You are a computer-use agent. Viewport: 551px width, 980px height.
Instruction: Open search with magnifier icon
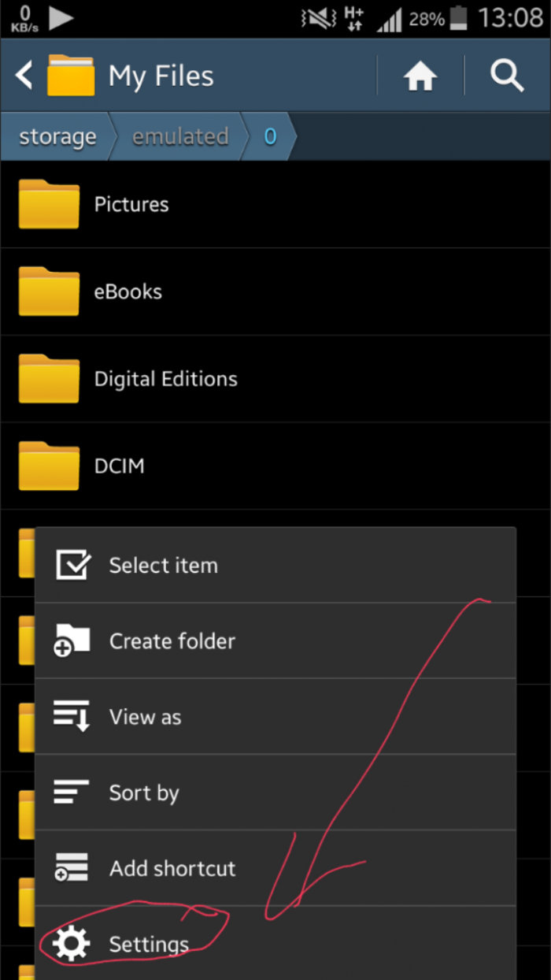(507, 76)
